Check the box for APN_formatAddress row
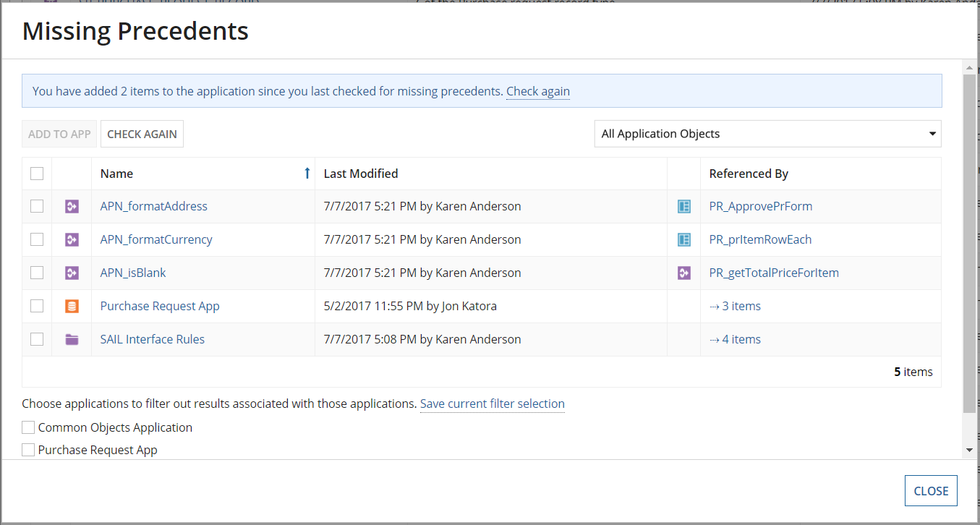980x525 pixels. point(37,207)
